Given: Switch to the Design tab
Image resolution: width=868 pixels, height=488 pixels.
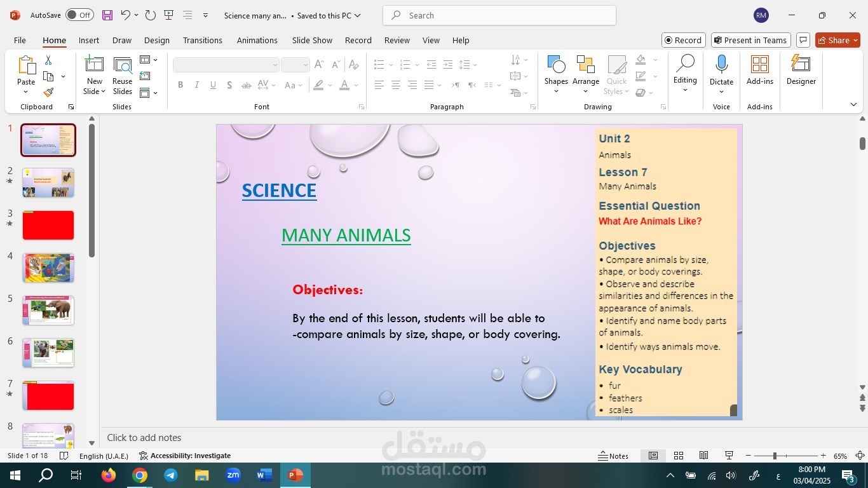Looking at the screenshot, I should click(157, 40).
